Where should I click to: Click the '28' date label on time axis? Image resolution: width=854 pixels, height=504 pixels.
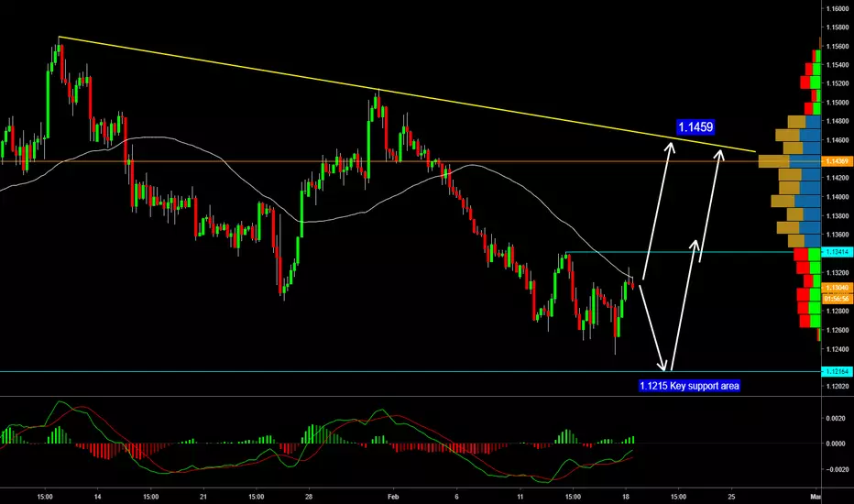pos(309,497)
